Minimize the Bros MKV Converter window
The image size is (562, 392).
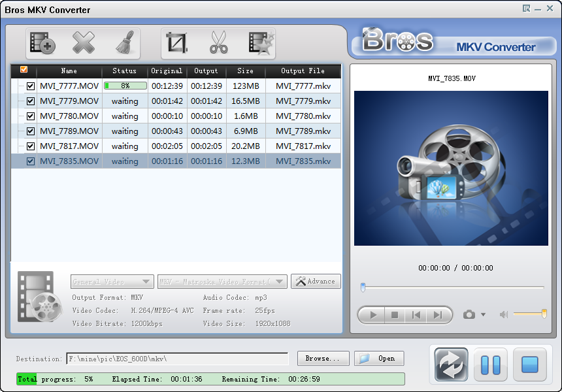(x=538, y=9)
